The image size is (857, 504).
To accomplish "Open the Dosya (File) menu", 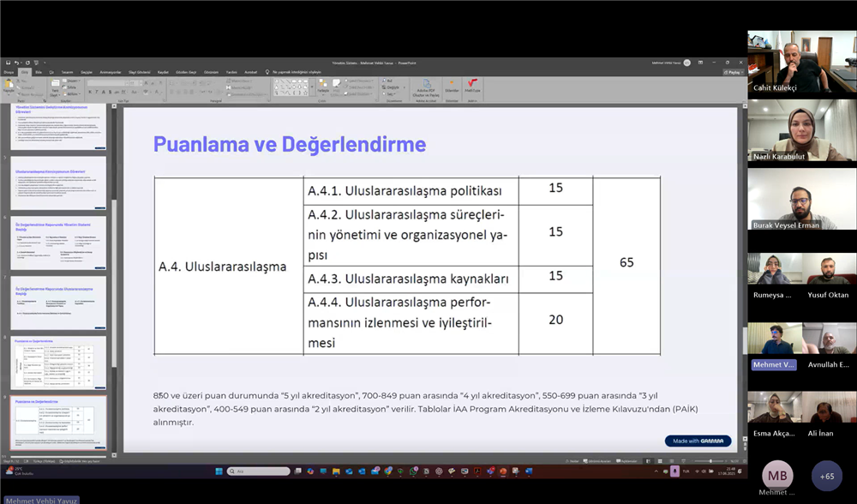I will (x=9, y=72).
